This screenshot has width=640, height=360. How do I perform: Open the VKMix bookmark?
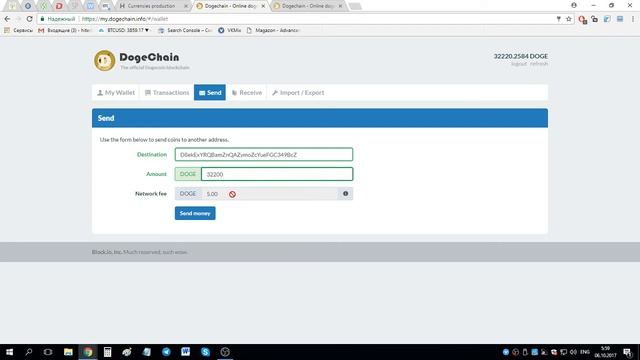point(229,30)
